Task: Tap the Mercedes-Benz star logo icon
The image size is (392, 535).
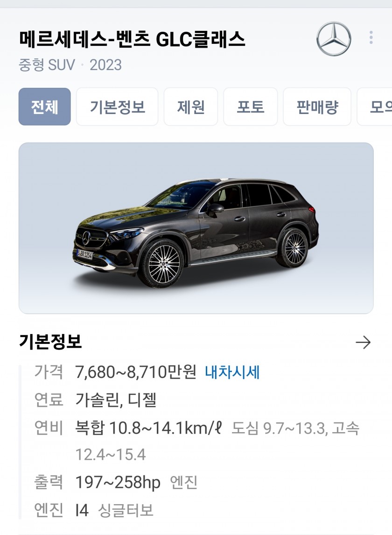Action: pos(333,39)
